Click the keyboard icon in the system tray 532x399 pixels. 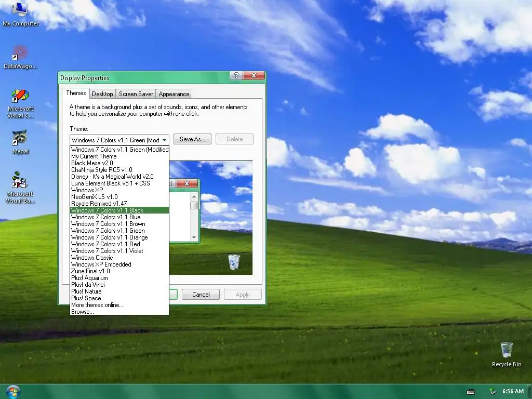click(471, 392)
